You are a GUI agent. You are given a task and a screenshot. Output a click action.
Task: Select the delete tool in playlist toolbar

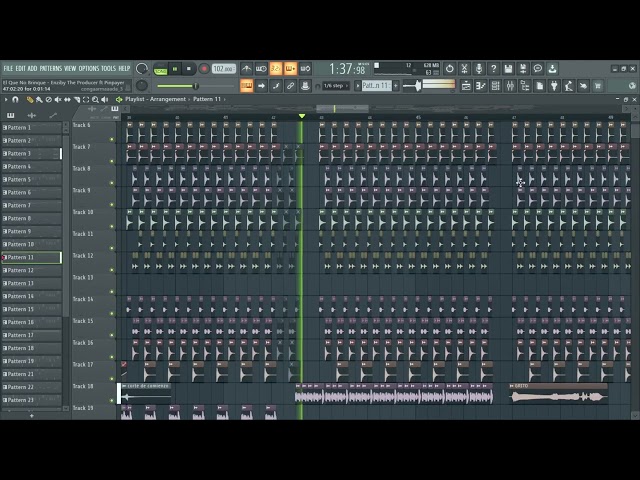(49, 99)
